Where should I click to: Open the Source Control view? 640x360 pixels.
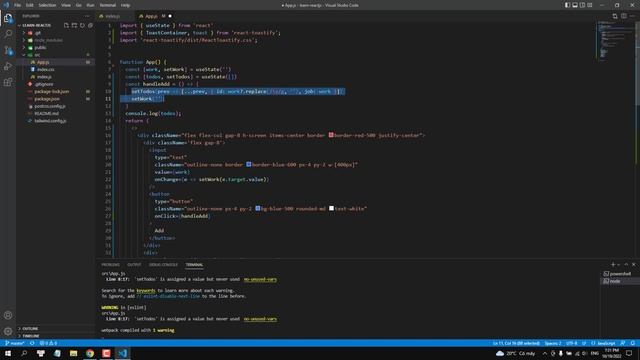pyautogui.click(x=8, y=50)
